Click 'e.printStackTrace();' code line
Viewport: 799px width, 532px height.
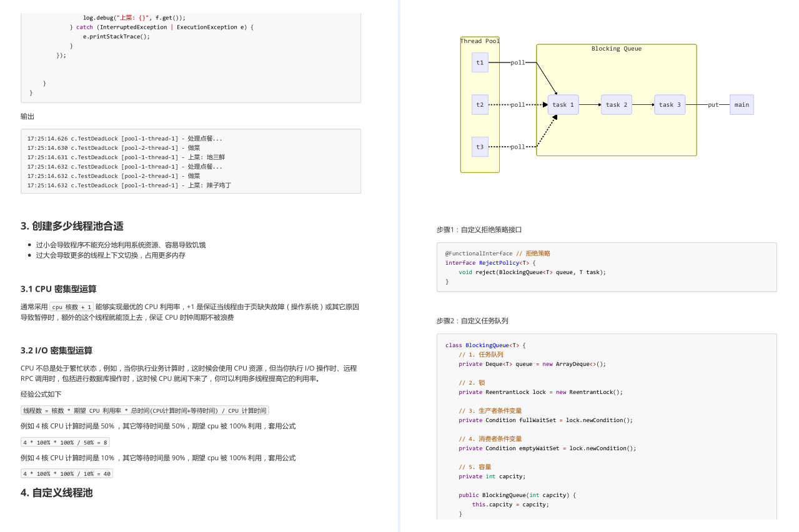[x=116, y=36]
